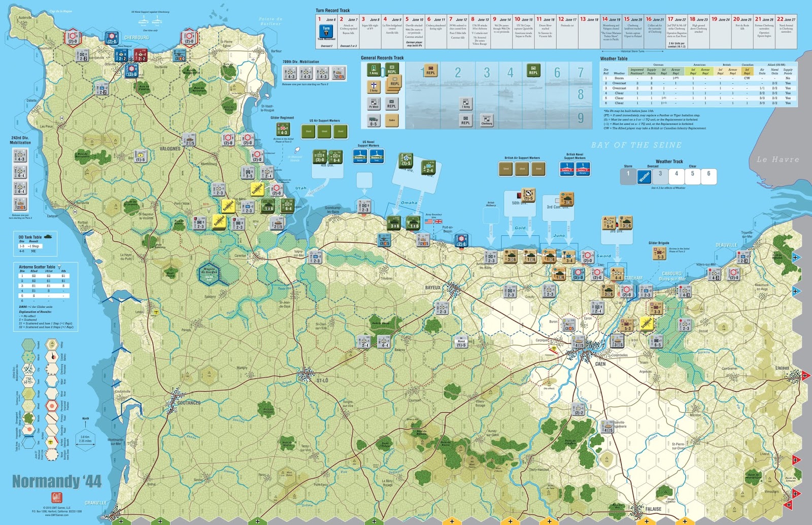Click the Utah beach label

301,188
